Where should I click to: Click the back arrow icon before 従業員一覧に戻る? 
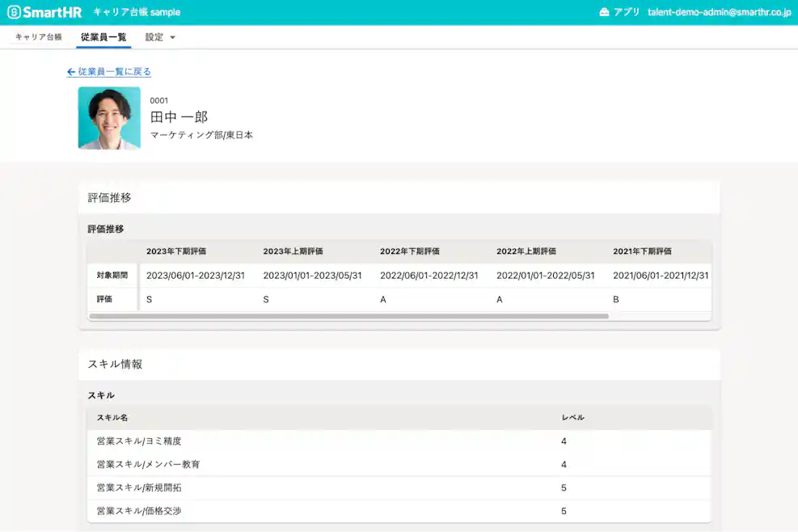pyautogui.click(x=71, y=72)
